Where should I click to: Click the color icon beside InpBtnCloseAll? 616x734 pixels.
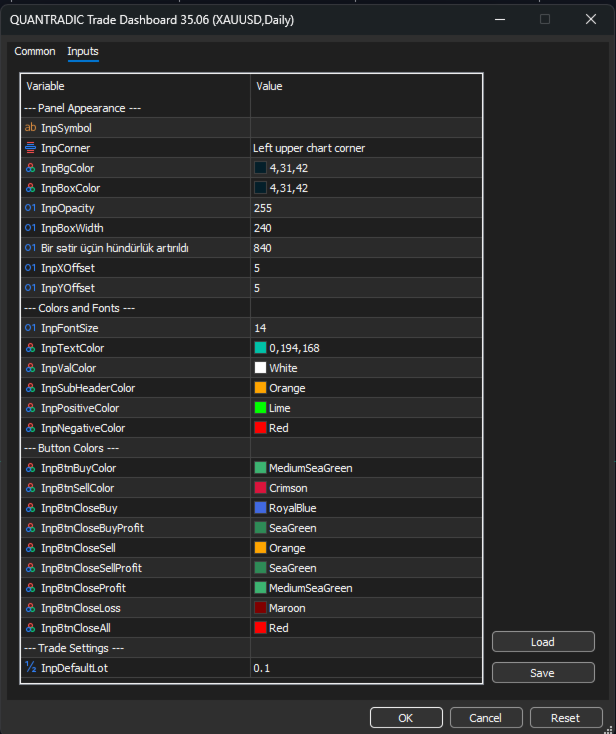(x=30, y=628)
